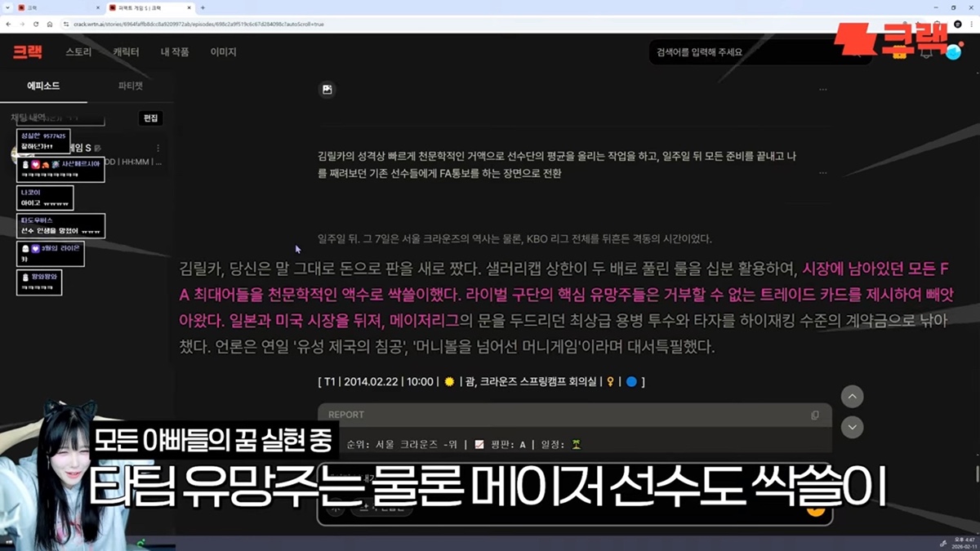This screenshot has width=980, height=551.
Task: Open a new browser tab
Action: click(x=203, y=7)
